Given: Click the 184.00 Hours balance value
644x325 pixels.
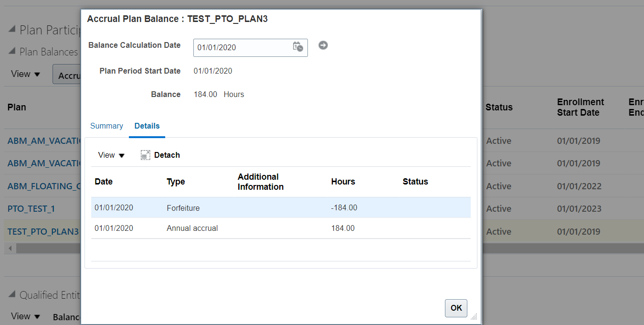Looking at the screenshot, I should 219,94.
